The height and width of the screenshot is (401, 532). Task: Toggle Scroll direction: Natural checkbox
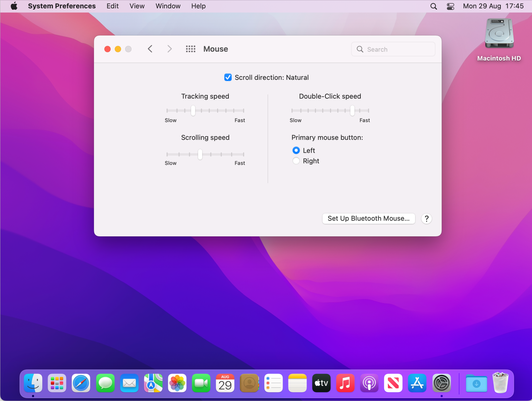coord(228,77)
